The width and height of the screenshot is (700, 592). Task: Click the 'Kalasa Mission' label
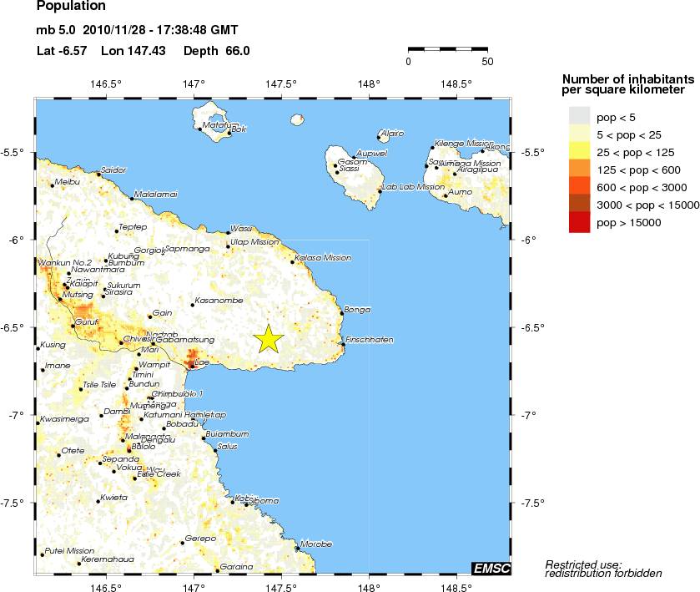click(323, 258)
